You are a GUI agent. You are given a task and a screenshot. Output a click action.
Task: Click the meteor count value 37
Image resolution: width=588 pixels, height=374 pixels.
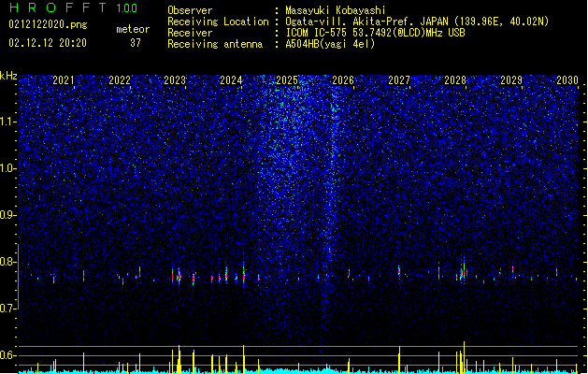tap(136, 43)
